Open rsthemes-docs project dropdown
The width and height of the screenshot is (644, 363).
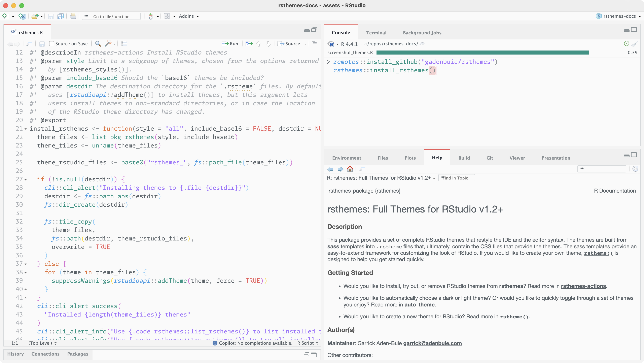[x=619, y=16]
